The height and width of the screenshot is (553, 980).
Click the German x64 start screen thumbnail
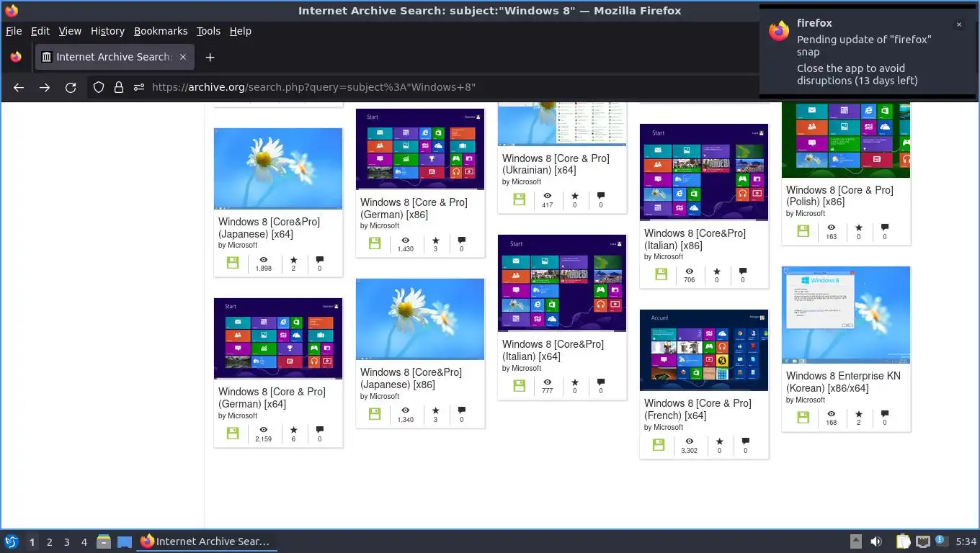point(278,338)
